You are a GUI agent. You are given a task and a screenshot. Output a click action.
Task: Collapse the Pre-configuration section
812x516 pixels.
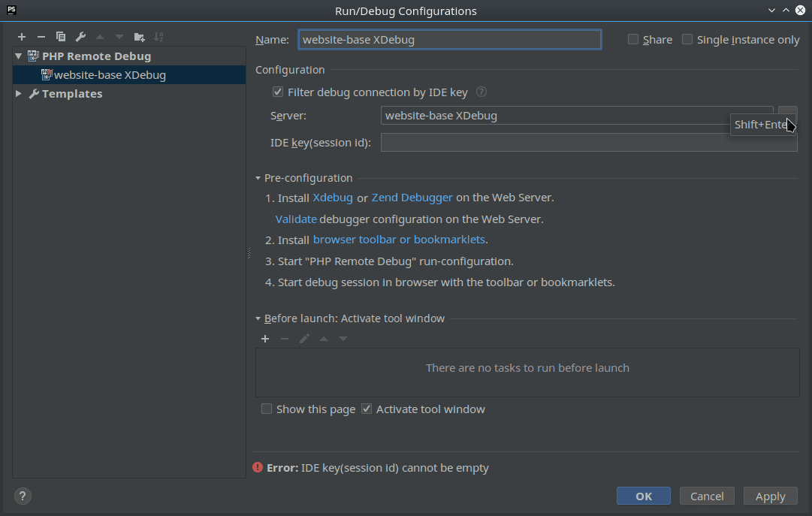258,178
